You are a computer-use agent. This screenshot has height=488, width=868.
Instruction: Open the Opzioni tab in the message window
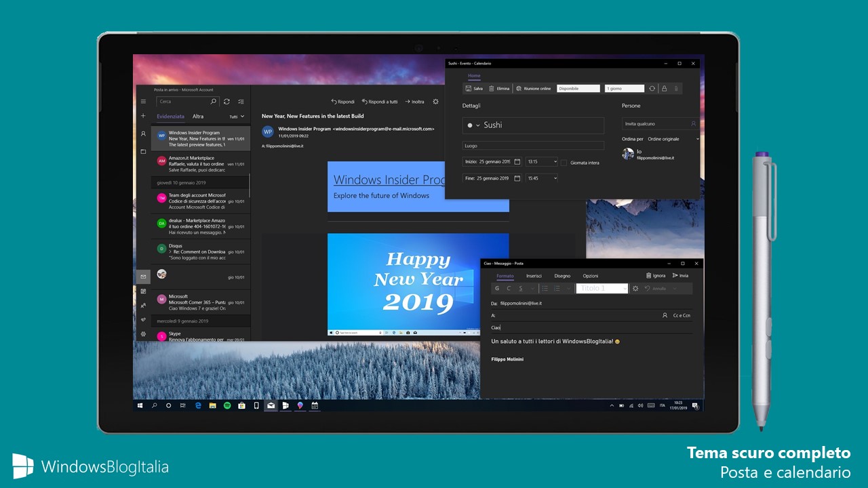click(x=590, y=276)
